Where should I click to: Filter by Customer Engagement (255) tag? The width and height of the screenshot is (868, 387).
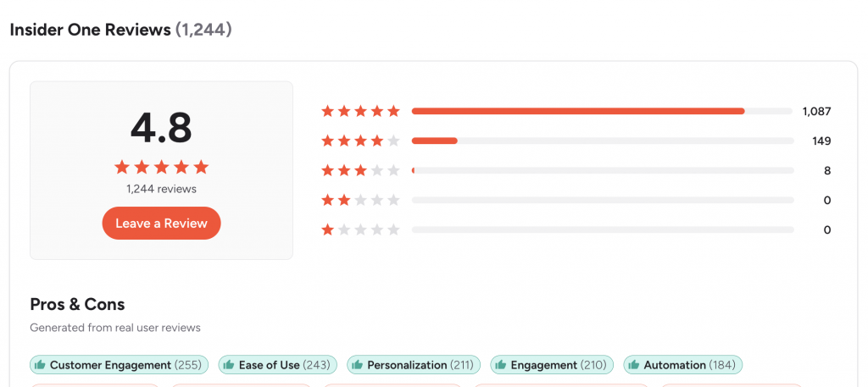[119, 365]
